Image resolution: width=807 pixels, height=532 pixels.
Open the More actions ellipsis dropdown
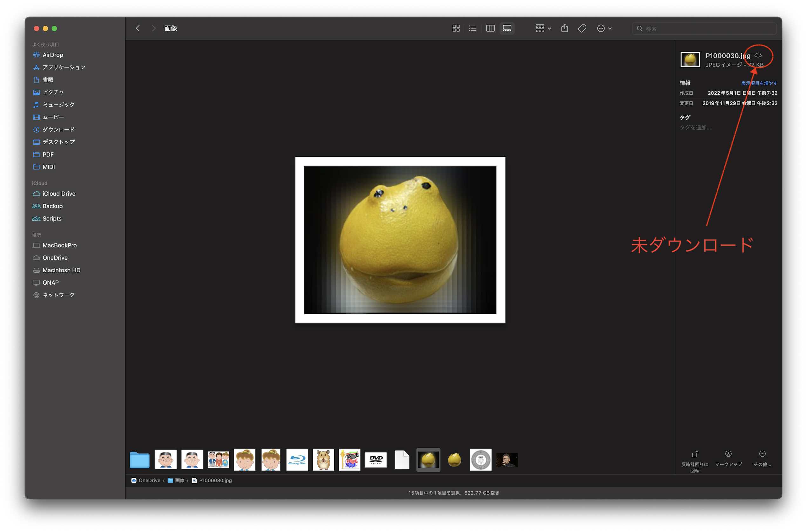604,29
